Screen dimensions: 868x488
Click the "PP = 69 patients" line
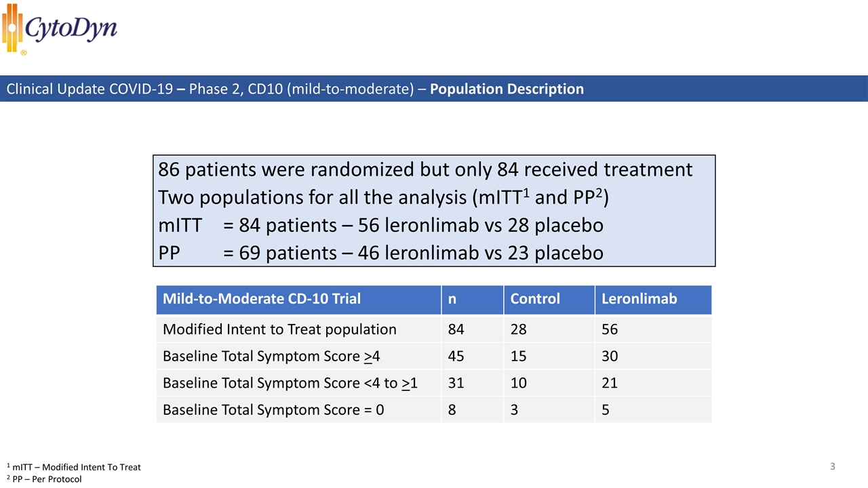(x=380, y=253)
